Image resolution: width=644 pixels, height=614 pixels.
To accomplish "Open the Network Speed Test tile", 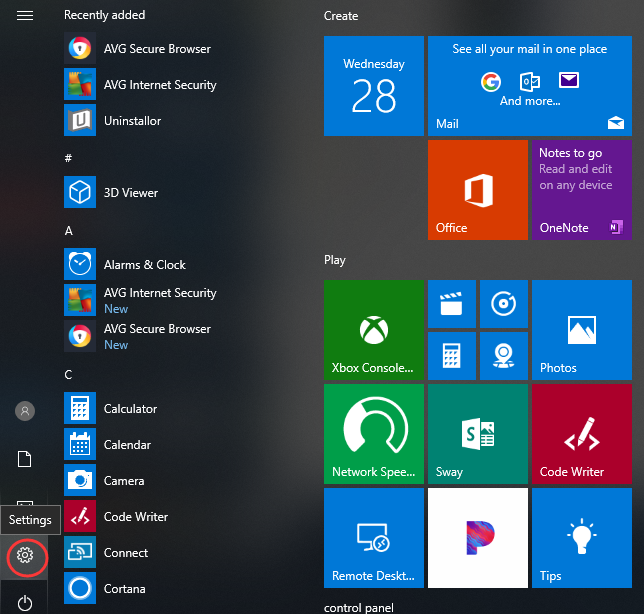I will click(374, 434).
